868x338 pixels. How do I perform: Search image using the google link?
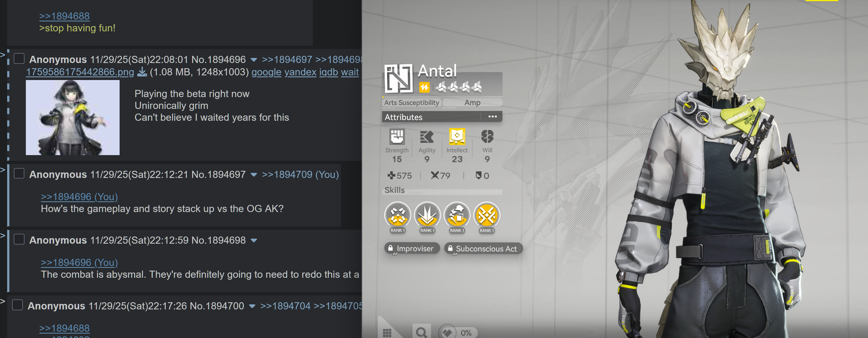(266, 72)
